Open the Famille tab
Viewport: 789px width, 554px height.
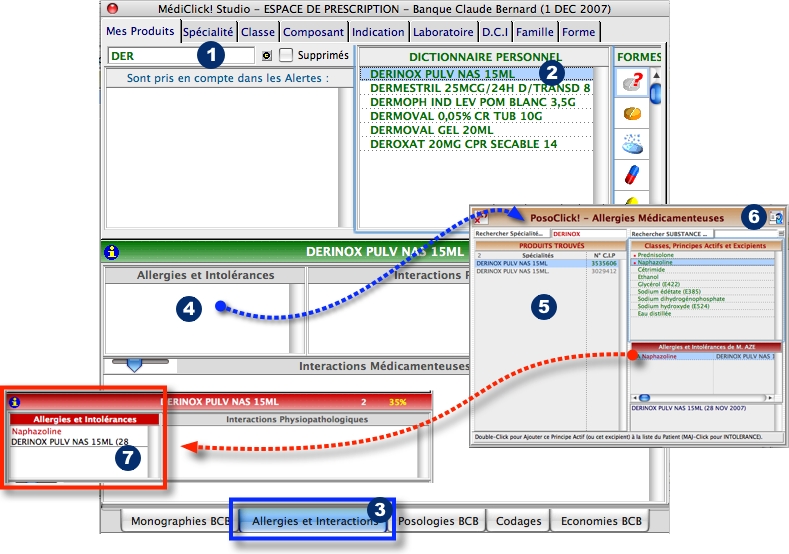pyautogui.click(x=534, y=32)
